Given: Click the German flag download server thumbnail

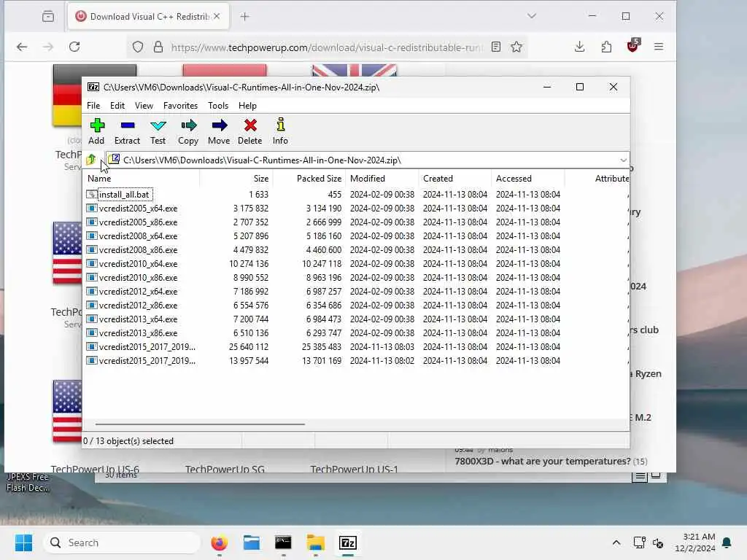Looking at the screenshot, I should (67, 96).
